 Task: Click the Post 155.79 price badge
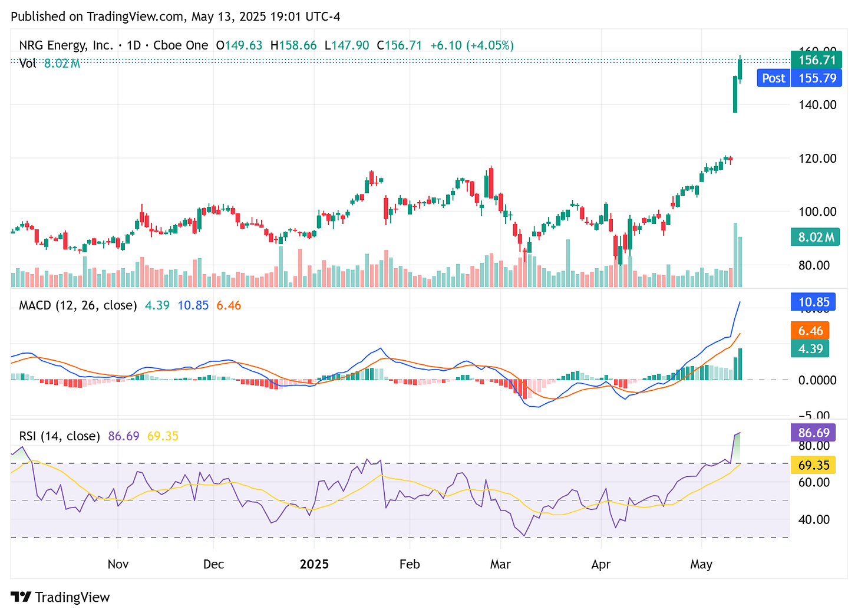pos(798,77)
